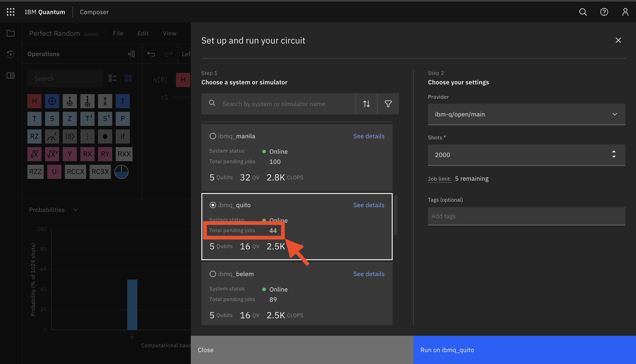The image size is (636, 364).
Task: Collapse the Operations panel
Action: click(x=131, y=54)
